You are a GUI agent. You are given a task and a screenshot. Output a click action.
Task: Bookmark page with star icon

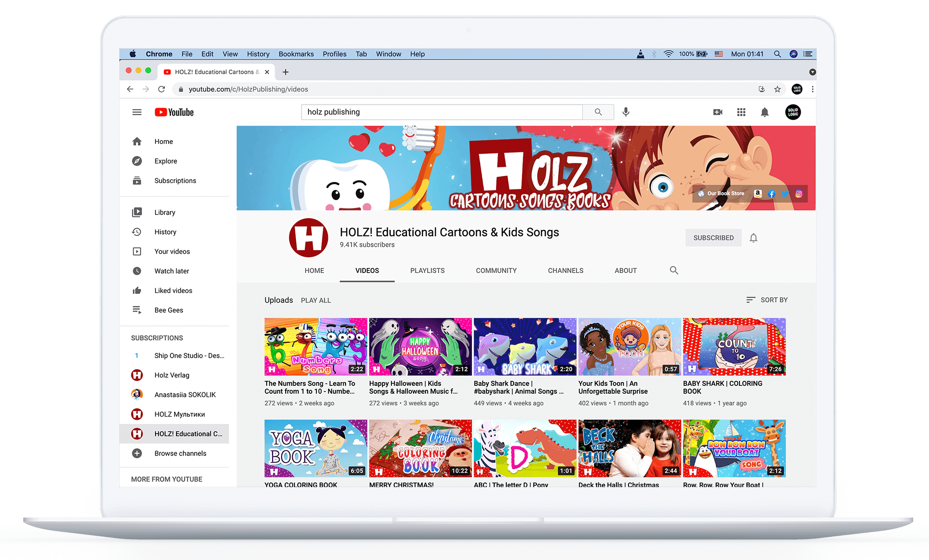pos(778,89)
